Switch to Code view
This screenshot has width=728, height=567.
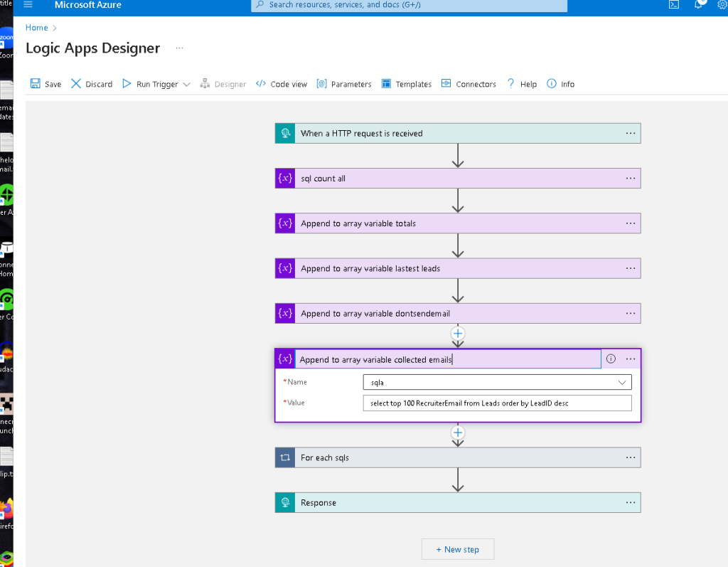pos(282,84)
